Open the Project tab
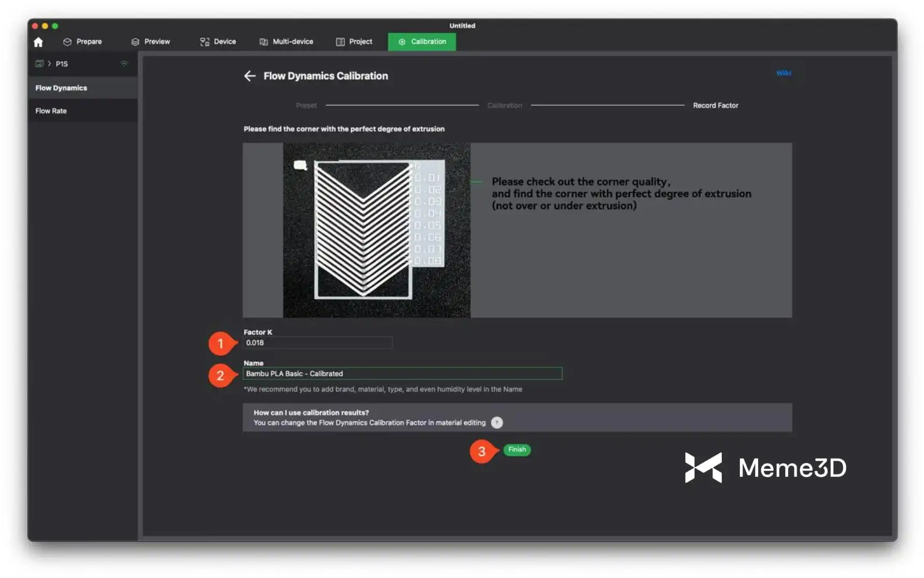 coord(354,42)
